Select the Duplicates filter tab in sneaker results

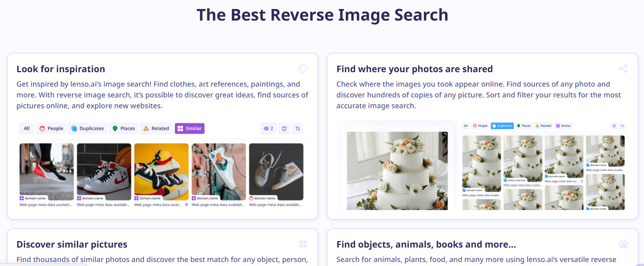point(88,128)
